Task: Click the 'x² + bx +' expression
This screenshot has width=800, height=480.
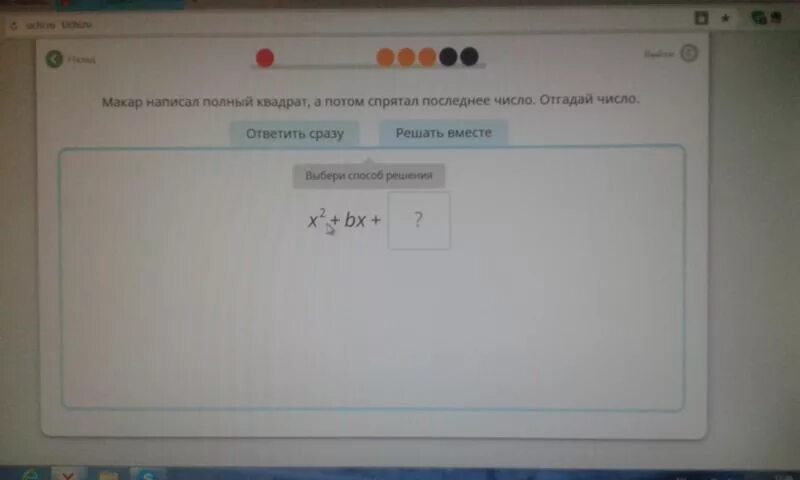Action: 344,220
